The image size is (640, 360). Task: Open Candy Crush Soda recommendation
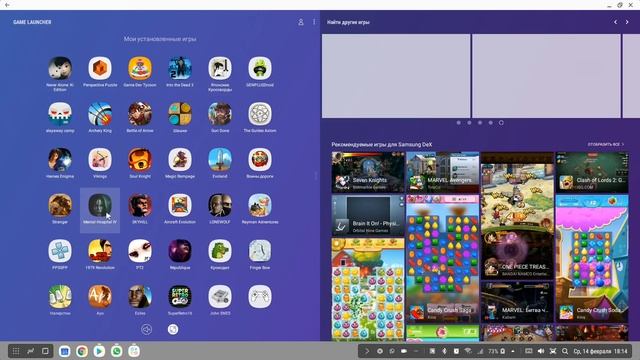[592, 259]
